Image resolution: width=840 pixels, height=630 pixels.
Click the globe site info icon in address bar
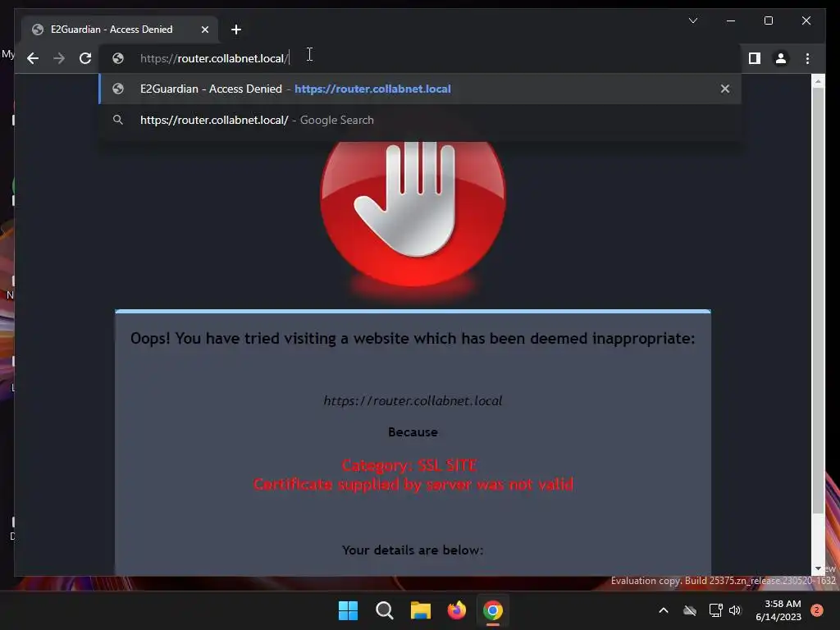[118, 58]
